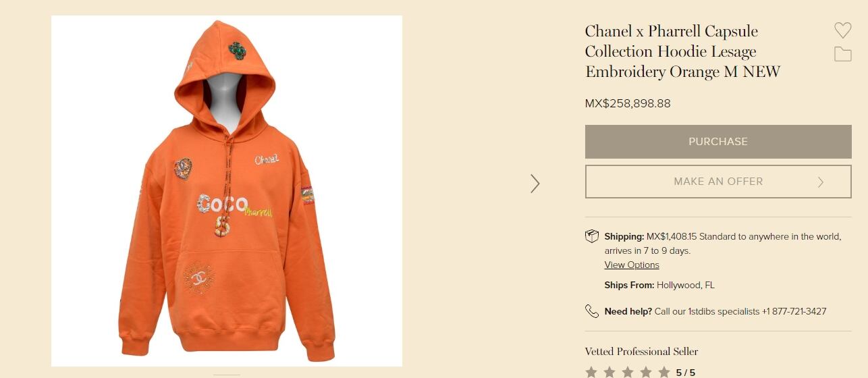
Task: Click the fifth seller rating star
Action: [x=664, y=372]
